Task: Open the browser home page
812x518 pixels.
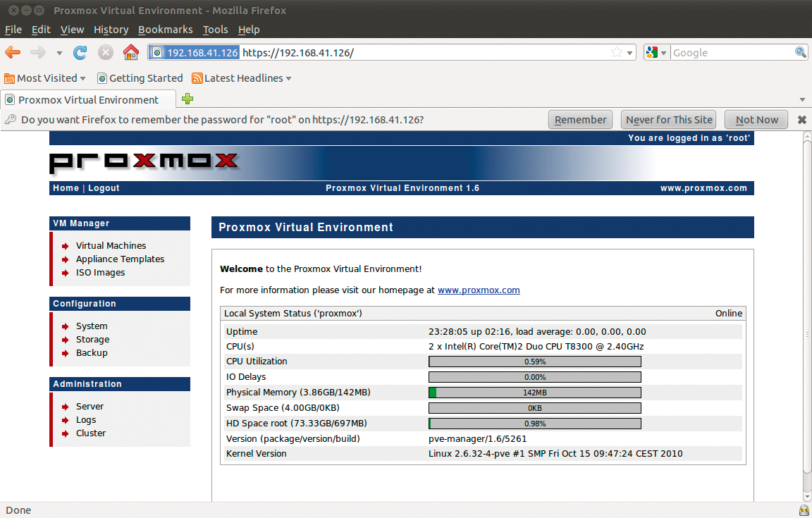Action: 131,52
